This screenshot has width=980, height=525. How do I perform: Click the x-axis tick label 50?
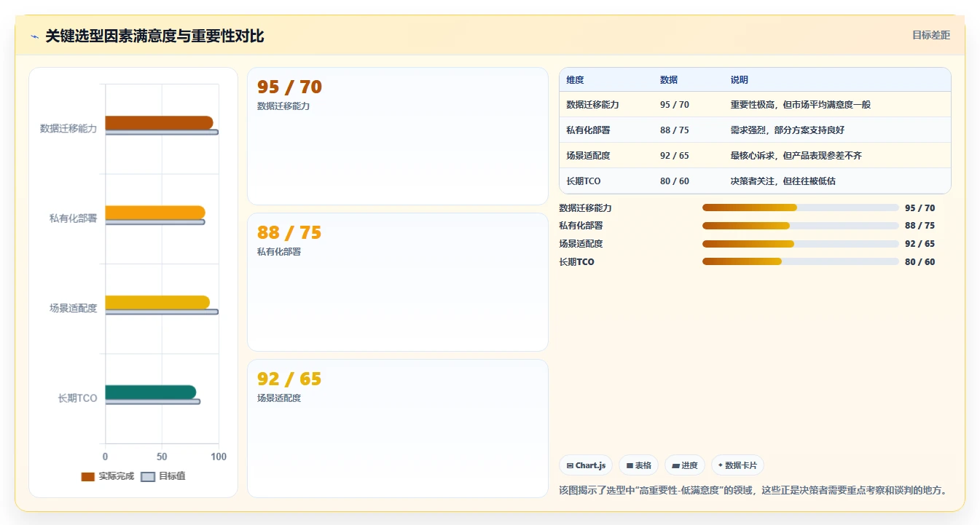point(162,457)
